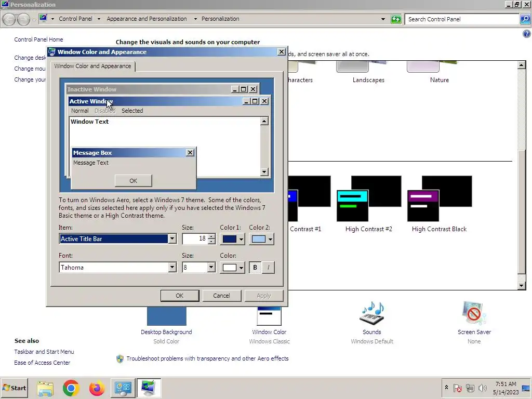The width and height of the screenshot is (532, 399).
Task: Open the font Size dropdown showing 8
Action: click(211, 268)
